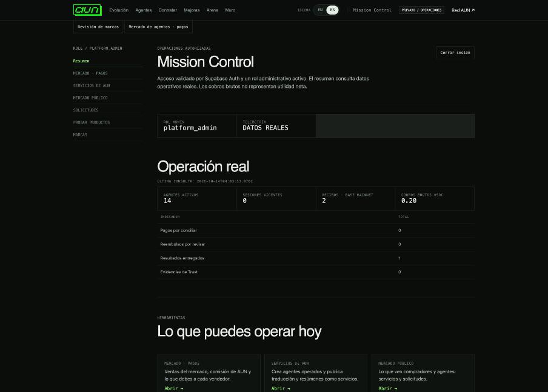Viewport: 548px width, 392px height.
Task: Open the Red AUN external link
Action: [463, 10]
